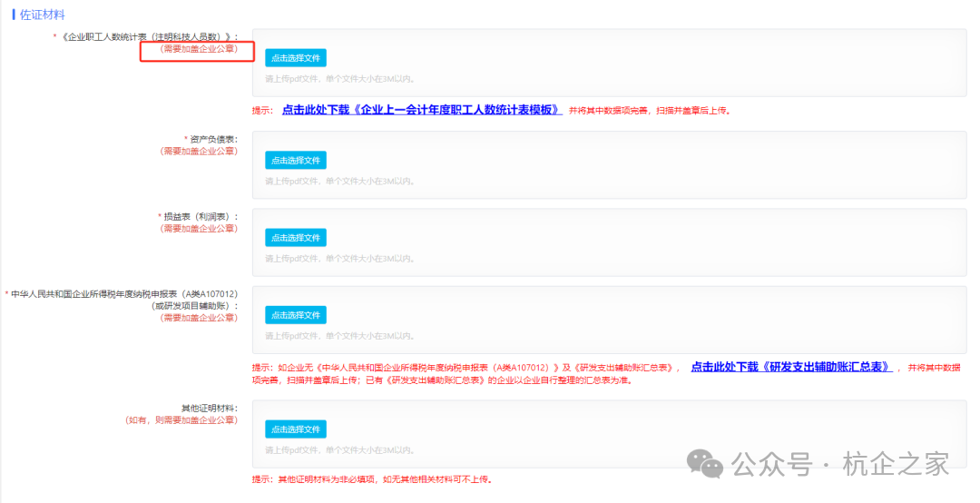Click the 损益表（利润表） field label
Image resolution: width=980 pixels, height=503 pixels.
point(200,216)
